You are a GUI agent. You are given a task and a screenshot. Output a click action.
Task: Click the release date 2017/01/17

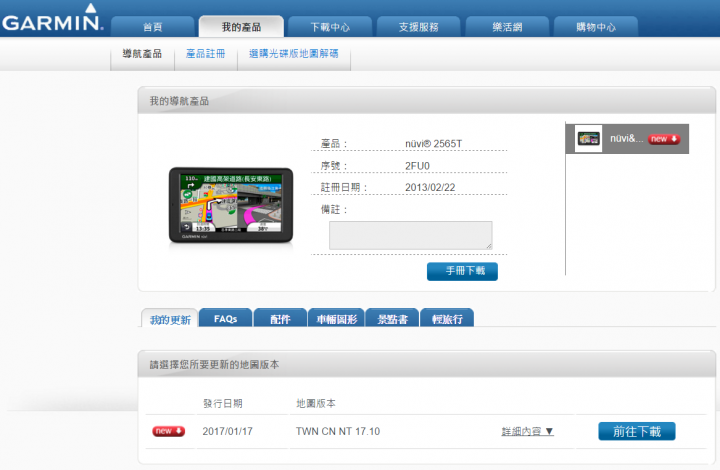pos(228,431)
